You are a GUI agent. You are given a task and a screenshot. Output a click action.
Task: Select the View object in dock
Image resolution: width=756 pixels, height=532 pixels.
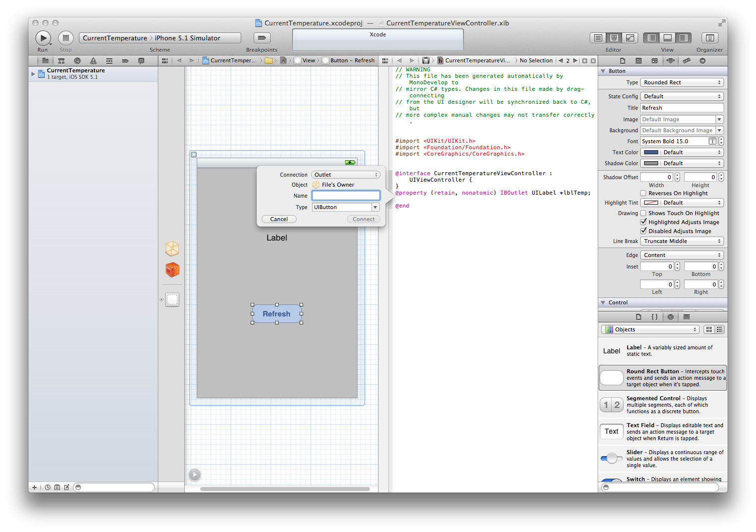[x=172, y=299]
